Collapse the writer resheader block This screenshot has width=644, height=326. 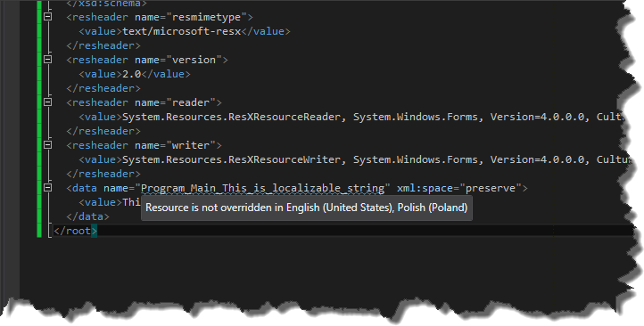47,145
